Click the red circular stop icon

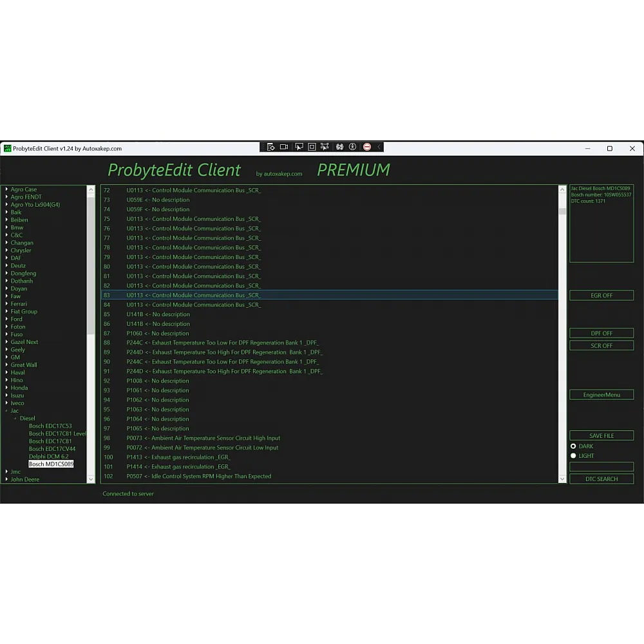point(367,147)
